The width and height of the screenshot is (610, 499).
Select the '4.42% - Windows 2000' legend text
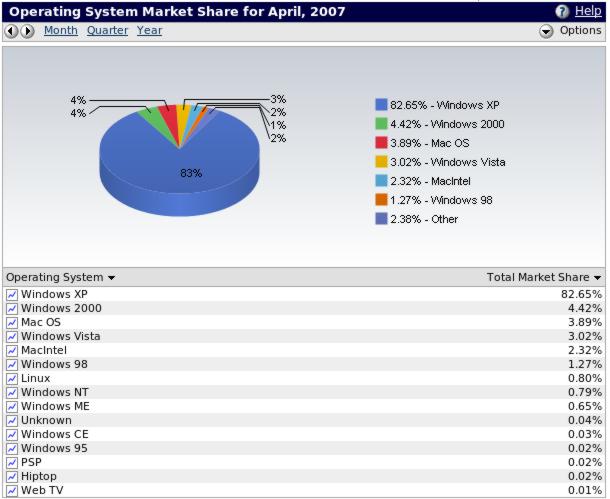[447, 124]
